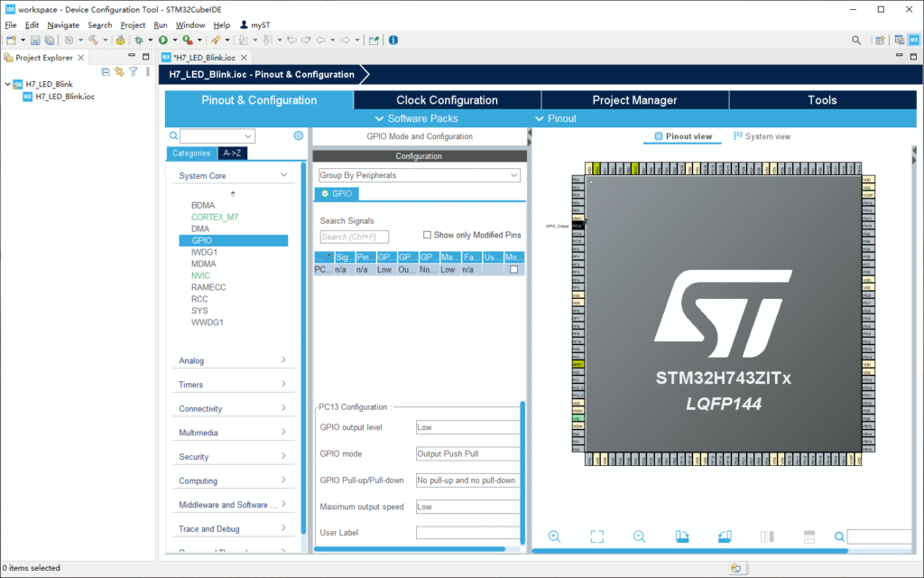Image resolution: width=924 pixels, height=578 pixels.
Task: Toggle the Modified checkbox in PC13 row
Action: click(513, 269)
